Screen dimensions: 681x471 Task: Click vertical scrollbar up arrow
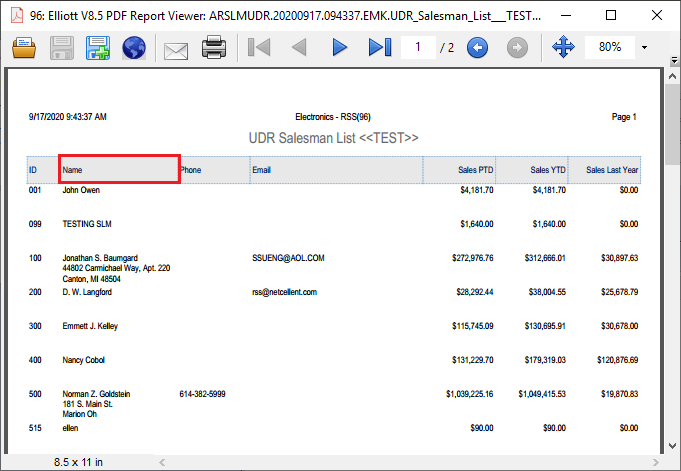[673, 76]
